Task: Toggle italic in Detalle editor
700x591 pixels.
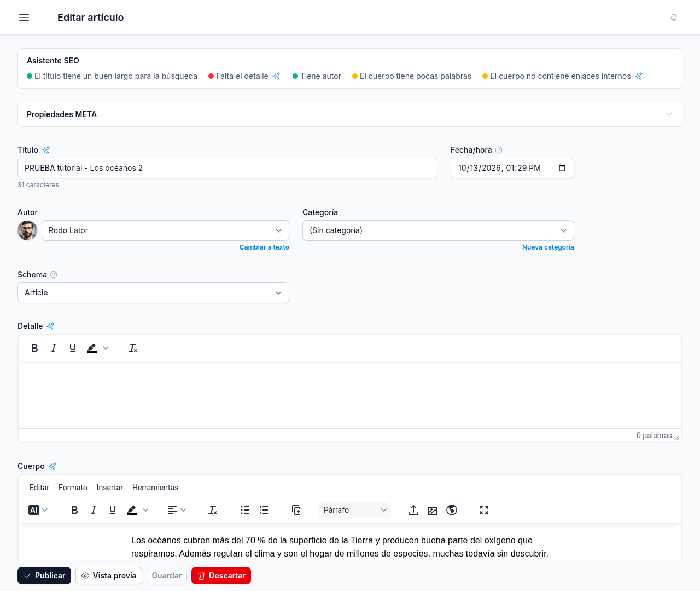Action: (54, 348)
